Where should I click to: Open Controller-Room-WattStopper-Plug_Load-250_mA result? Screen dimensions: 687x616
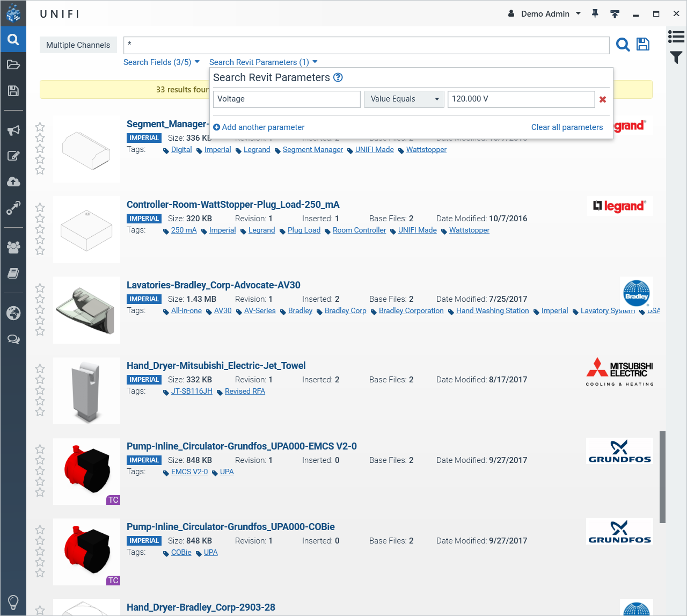(233, 205)
